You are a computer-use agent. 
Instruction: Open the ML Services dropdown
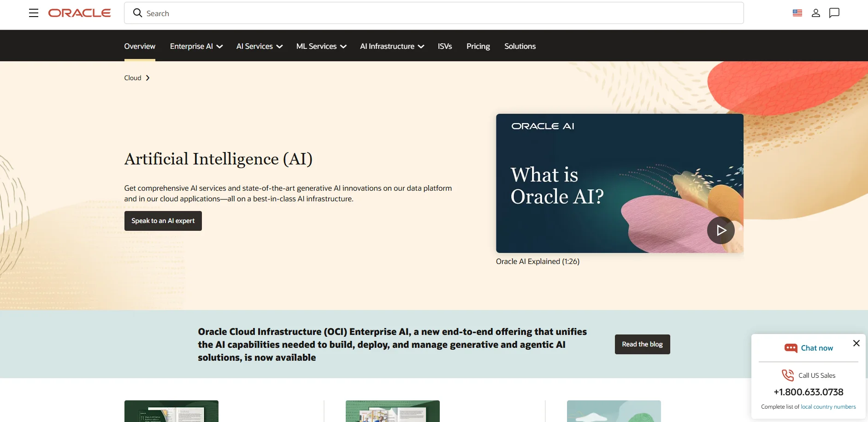[321, 46]
